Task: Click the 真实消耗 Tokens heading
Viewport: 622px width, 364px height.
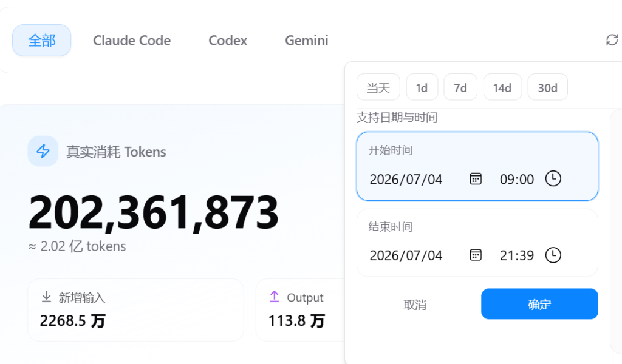Action: click(x=116, y=152)
